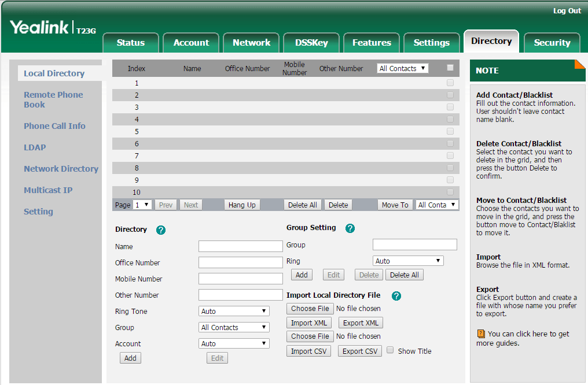The image size is (588, 385).
Task: Switch to the Status tab
Action: 130,42
